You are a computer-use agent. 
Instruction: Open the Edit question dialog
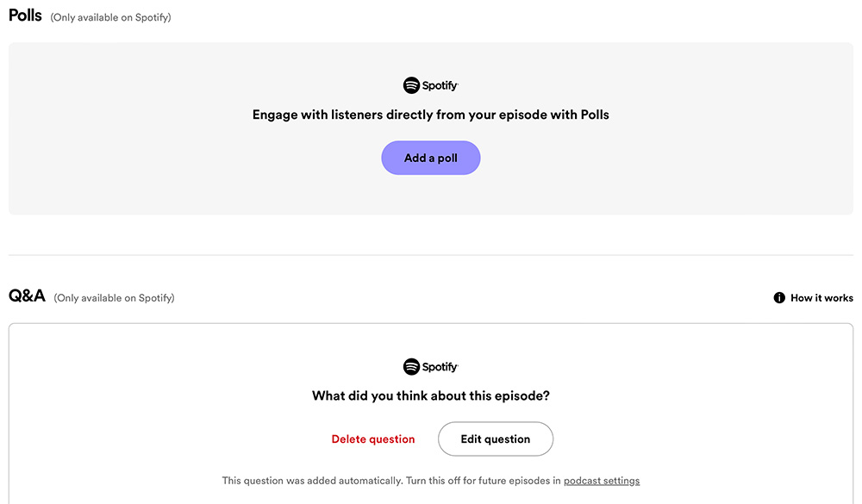coord(496,439)
